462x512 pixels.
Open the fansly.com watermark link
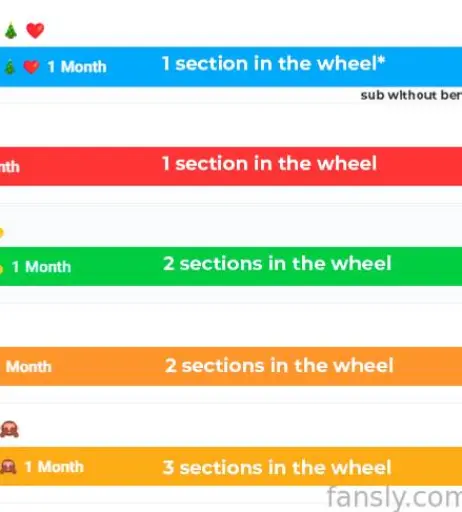(394, 499)
